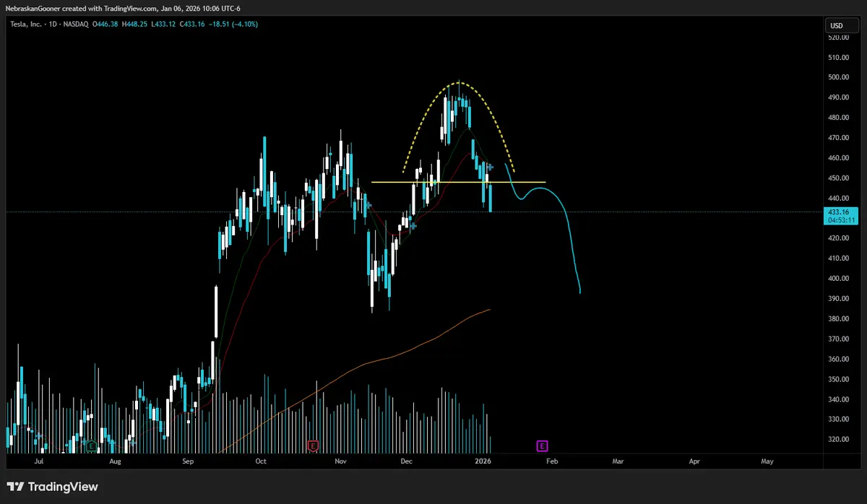Click the 330.00 price axis label
Screen dimensions: 867x504
click(x=839, y=420)
